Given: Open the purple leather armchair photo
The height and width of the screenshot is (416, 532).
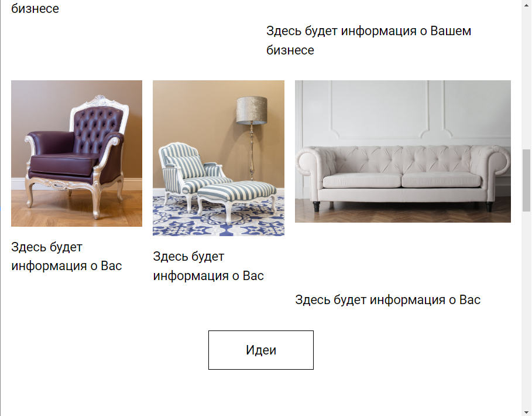Looking at the screenshot, I should tap(77, 153).
